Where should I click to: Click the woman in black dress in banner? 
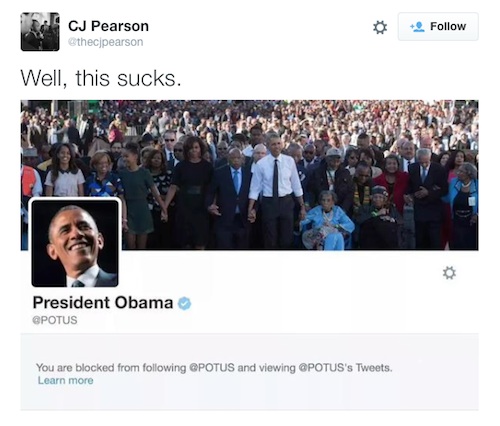[190, 193]
